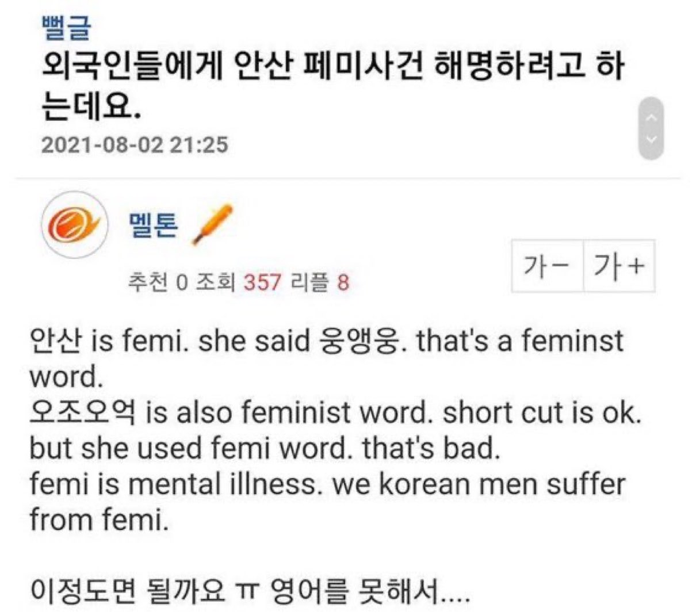700x615 pixels.
Task: Click the scroll-up chevron arrow
Action: coord(651,118)
